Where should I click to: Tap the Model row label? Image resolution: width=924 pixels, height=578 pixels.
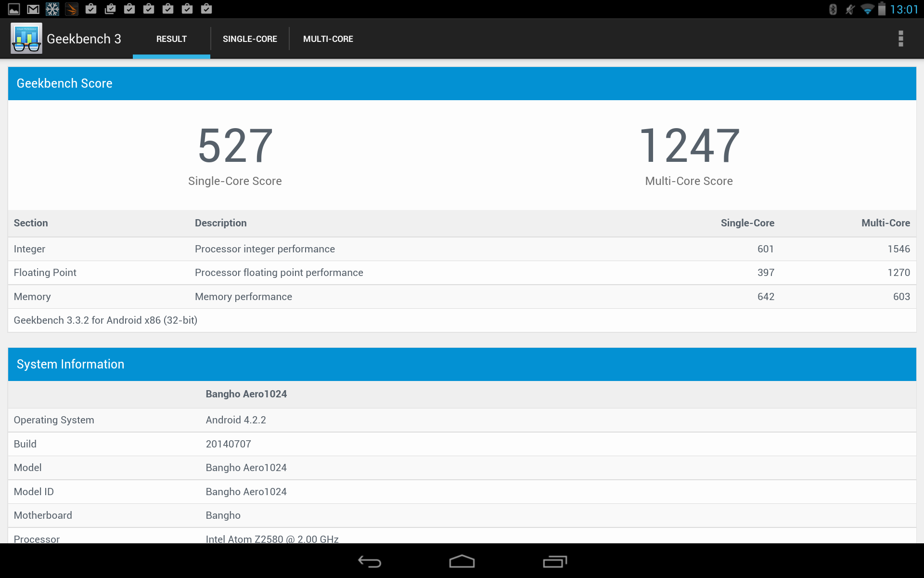[x=27, y=468]
